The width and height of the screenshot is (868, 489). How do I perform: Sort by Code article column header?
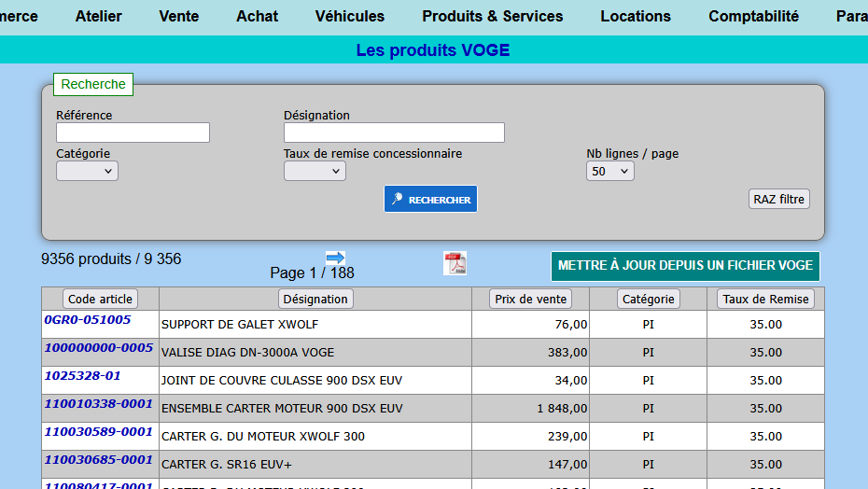(100, 299)
